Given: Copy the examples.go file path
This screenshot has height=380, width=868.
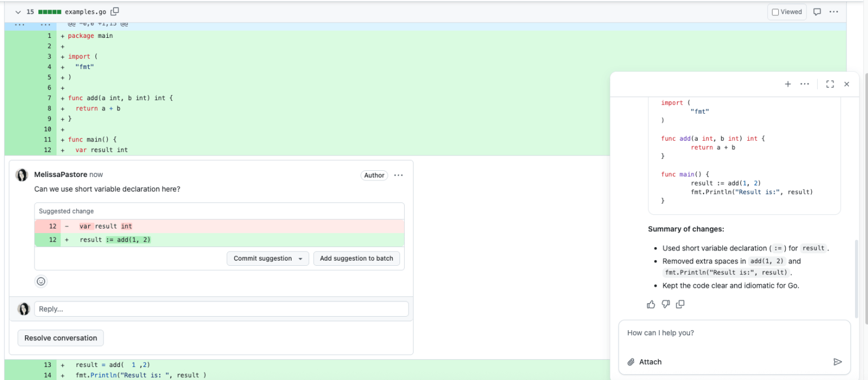Looking at the screenshot, I should 115,11.
